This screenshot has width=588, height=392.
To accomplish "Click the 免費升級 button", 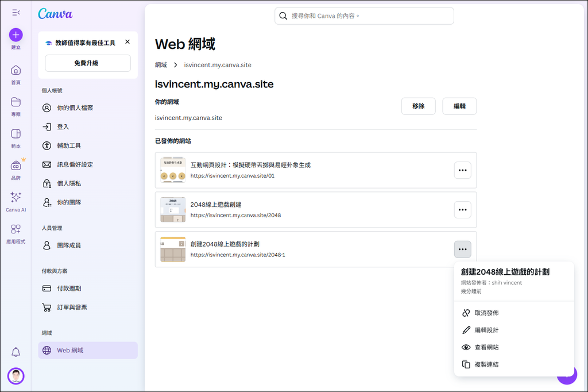I will [x=88, y=63].
